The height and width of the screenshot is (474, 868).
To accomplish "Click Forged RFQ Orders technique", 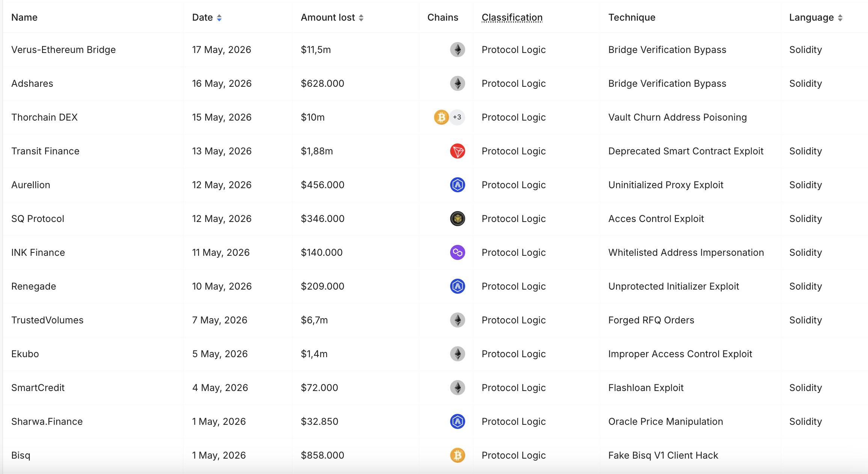I will click(x=651, y=320).
